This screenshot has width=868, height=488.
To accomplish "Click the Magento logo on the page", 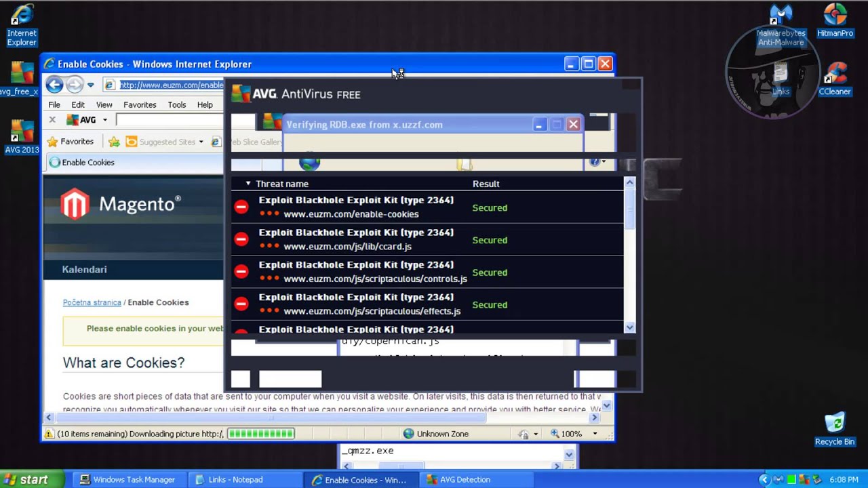I will coord(121,204).
